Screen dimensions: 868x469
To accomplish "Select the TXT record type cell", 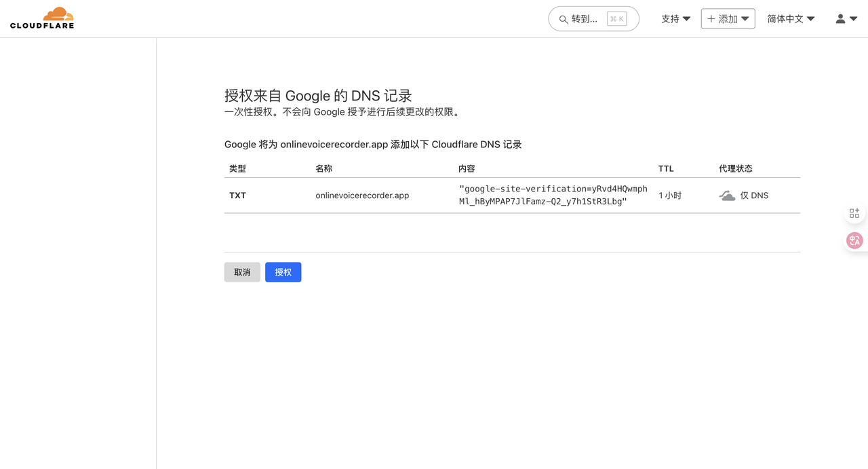I will point(237,195).
